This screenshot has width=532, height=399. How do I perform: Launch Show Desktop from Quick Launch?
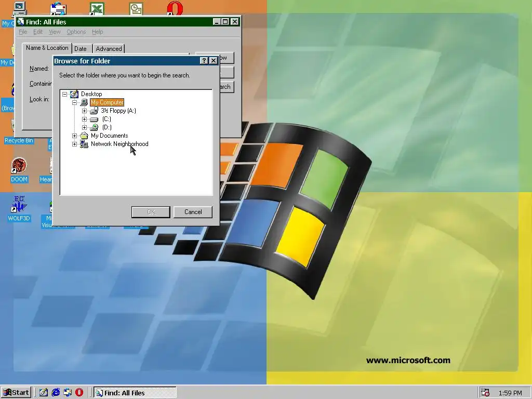tap(44, 393)
